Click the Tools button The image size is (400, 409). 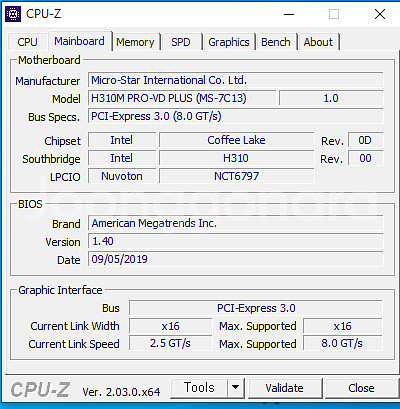pyautogui.click(x=199, y=388)
